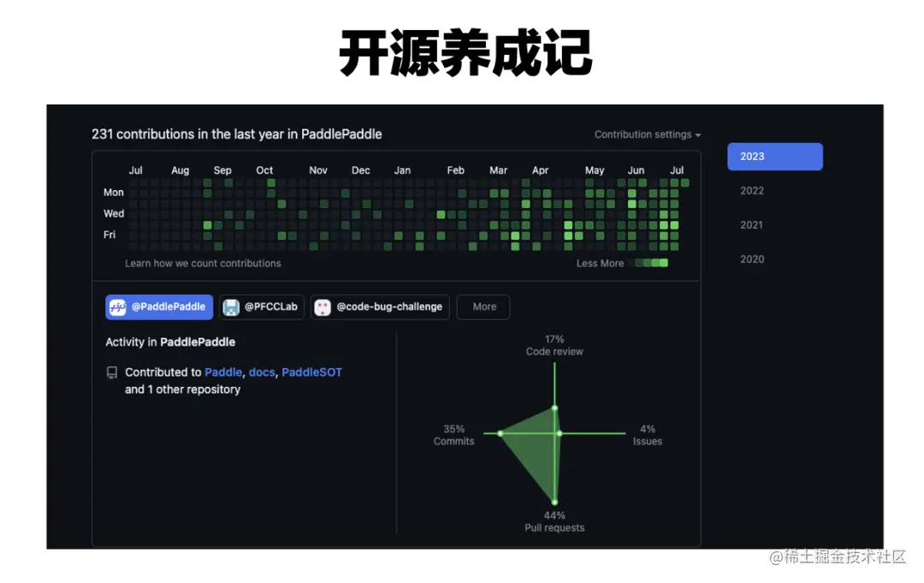
Task: Click the Oct month label in graph
Action: click(264, 170)
